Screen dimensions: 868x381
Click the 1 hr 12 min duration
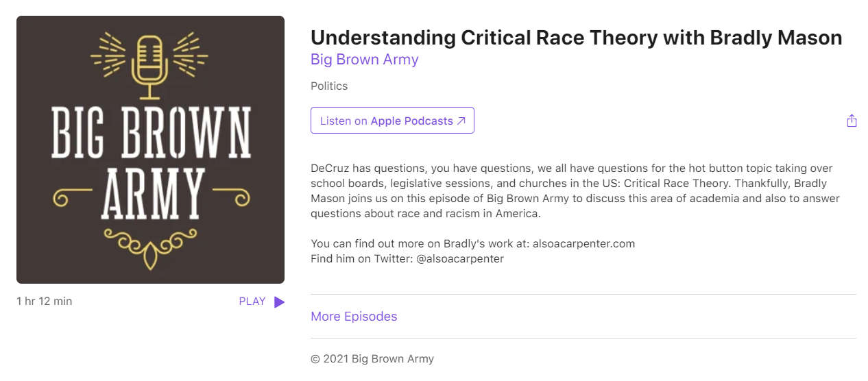45,302
